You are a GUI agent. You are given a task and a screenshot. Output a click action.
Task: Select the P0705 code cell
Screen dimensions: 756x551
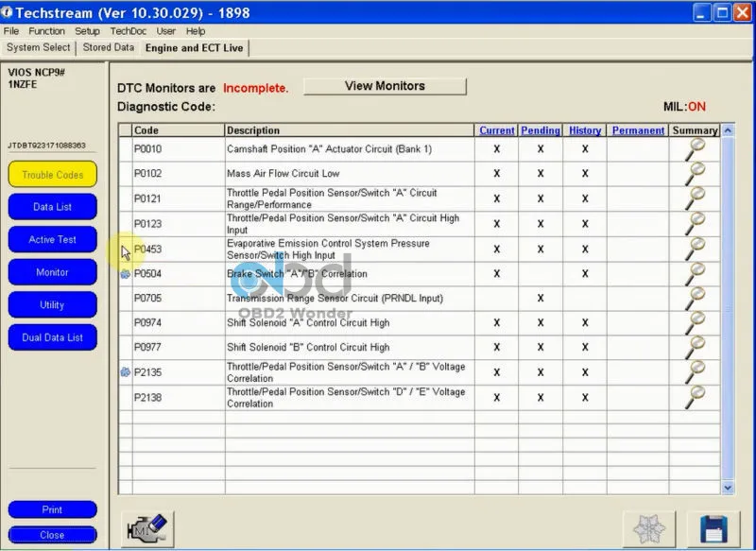pyautogui.click(x=178, y=299)
